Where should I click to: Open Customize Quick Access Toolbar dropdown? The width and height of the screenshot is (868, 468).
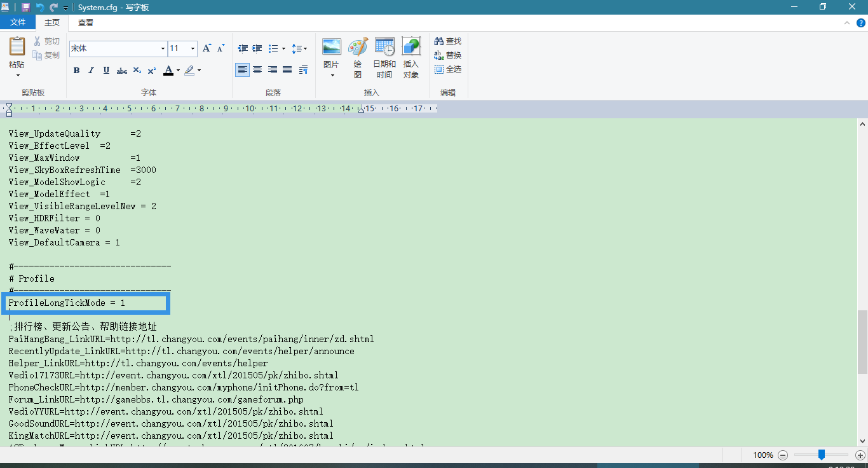point(65,8)
